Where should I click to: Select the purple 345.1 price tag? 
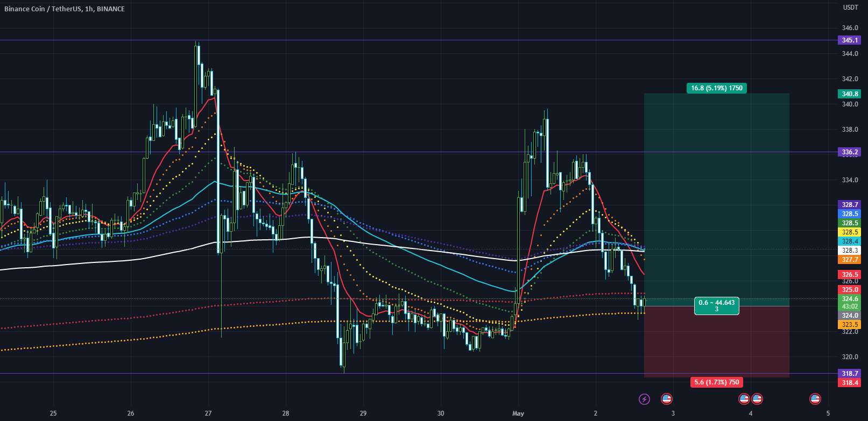(x=850, y=40)
